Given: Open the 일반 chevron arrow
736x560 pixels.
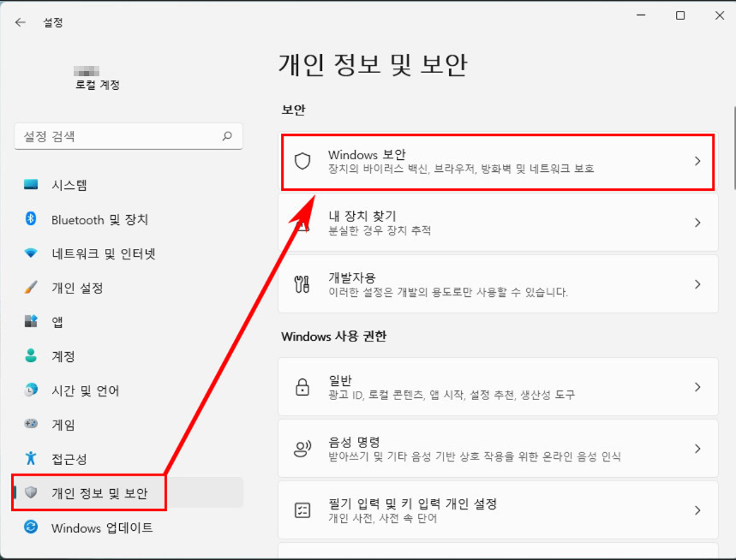Looking at the screenshot, I should (697, 387).
